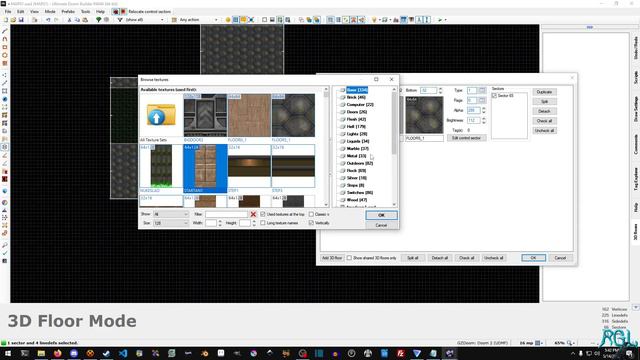Click the Visual Studio Code taskbar icon
The image size is (640, 360).
[x=123, y=353]
